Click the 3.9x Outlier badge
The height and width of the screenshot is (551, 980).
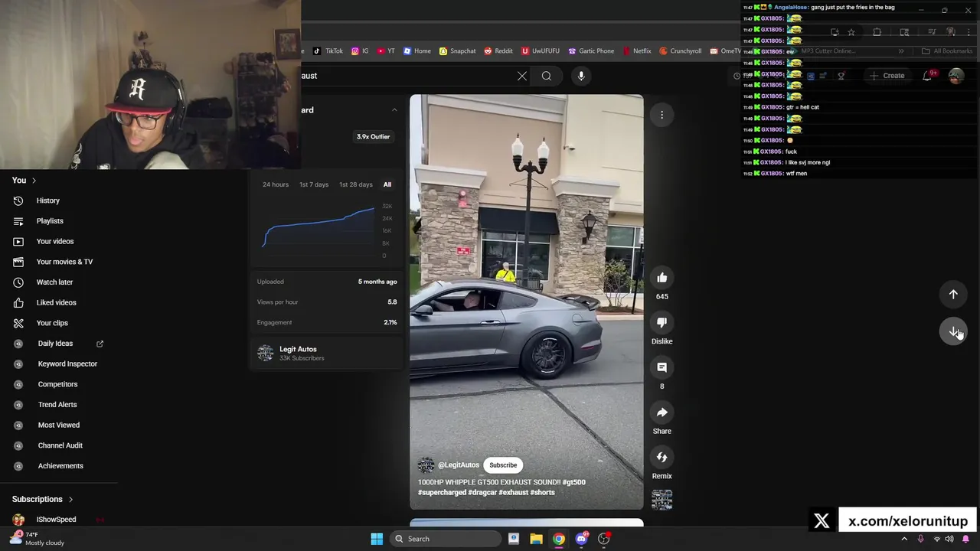[373, 137]
